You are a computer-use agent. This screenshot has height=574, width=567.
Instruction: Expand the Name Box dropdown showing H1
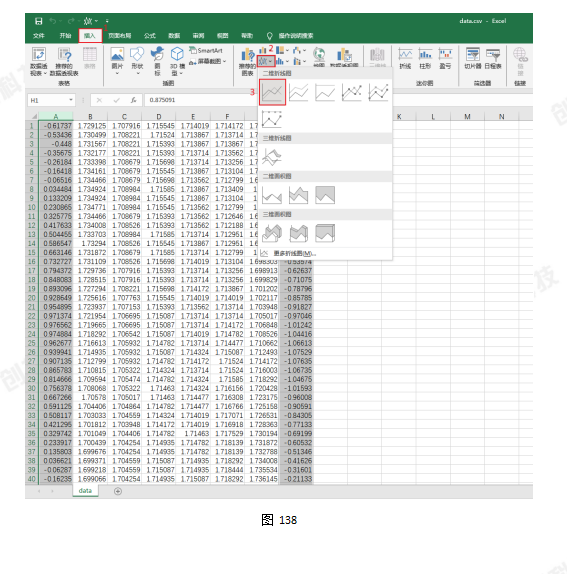coord(71,100)
